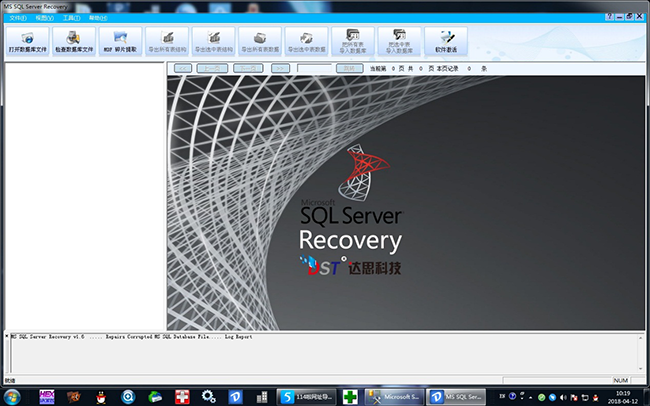Click 打开数据库文件 open database file icon
The image size is (650, 406).
(x=27, y=41)
